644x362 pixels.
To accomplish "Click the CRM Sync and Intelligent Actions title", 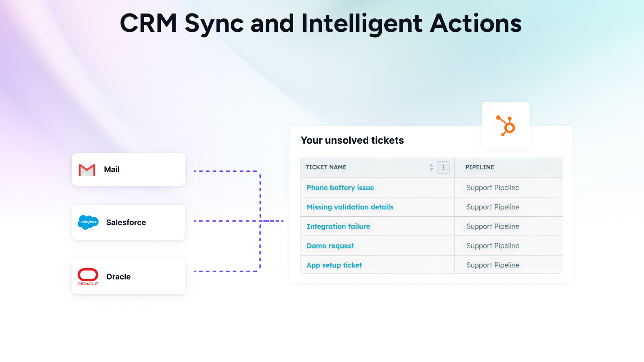I will coord(321,24).
